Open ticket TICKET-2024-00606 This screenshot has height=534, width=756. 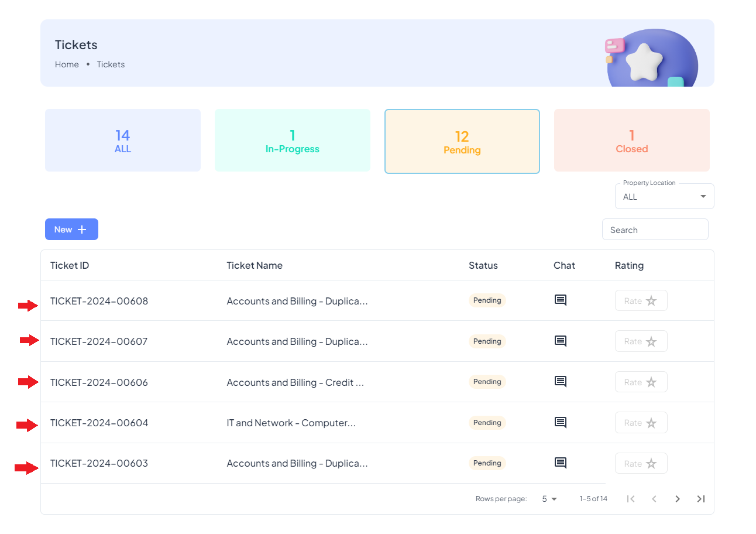[x=99, y=382]
